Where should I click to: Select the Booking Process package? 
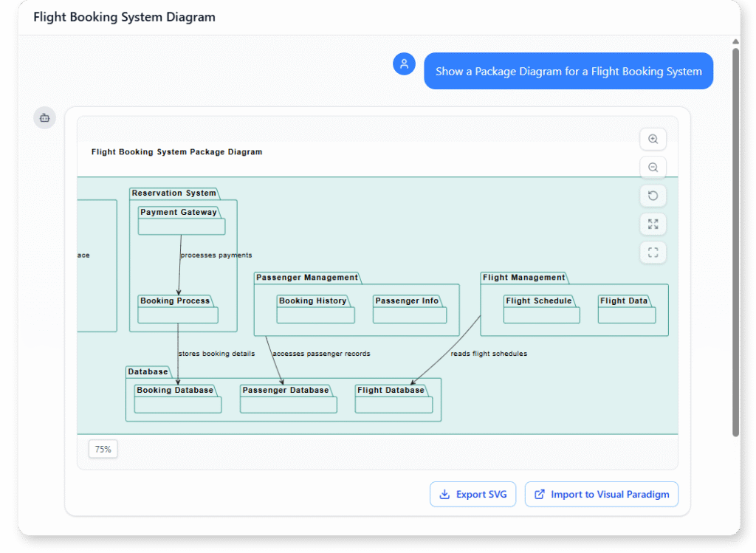coord(177,308)
